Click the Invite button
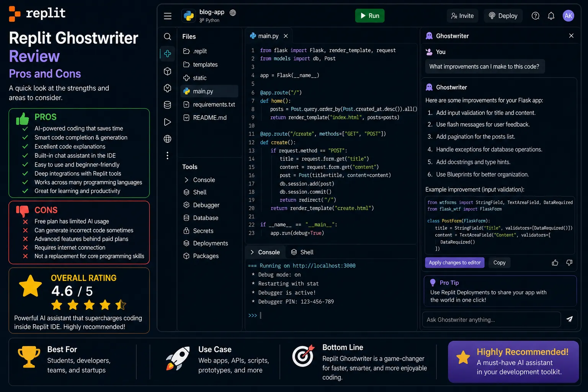Screen dimensions: 588x392 pyautogui.click(x=462, y=16)
